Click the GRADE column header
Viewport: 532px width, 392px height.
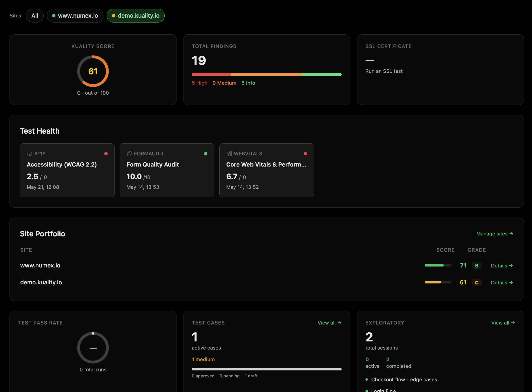click(x=477, y=250)
